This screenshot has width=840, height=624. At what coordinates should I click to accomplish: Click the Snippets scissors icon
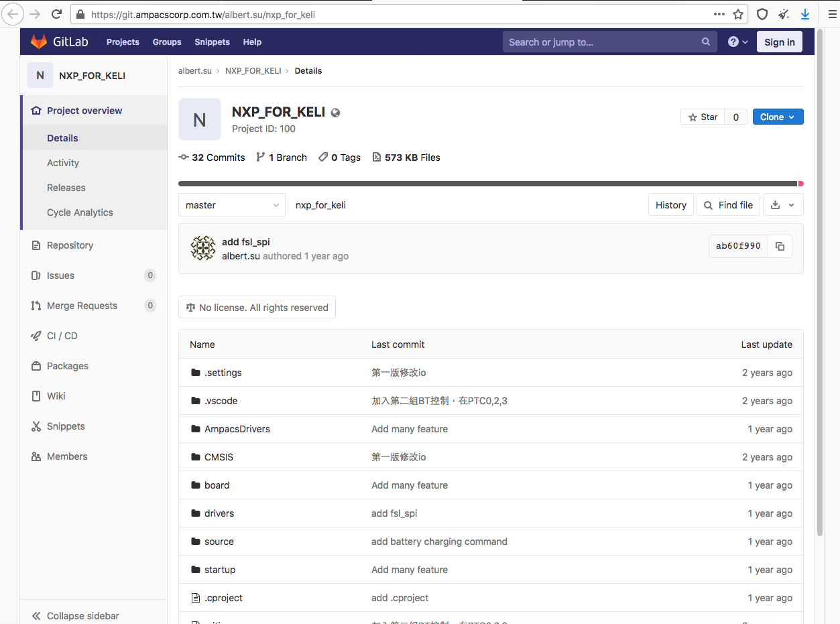[x=36, y=426]
